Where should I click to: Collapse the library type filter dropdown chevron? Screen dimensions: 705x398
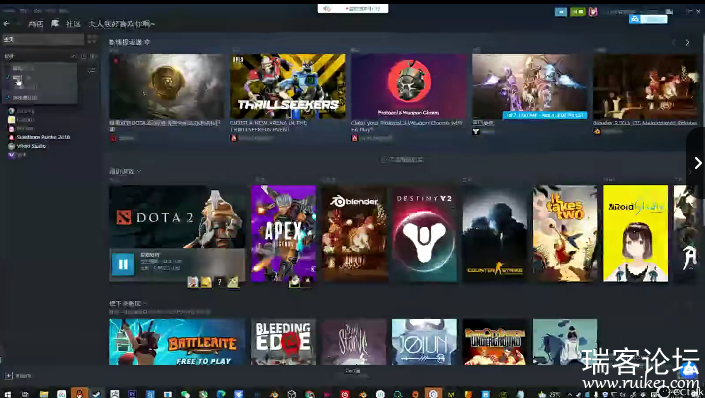(74, 57)
